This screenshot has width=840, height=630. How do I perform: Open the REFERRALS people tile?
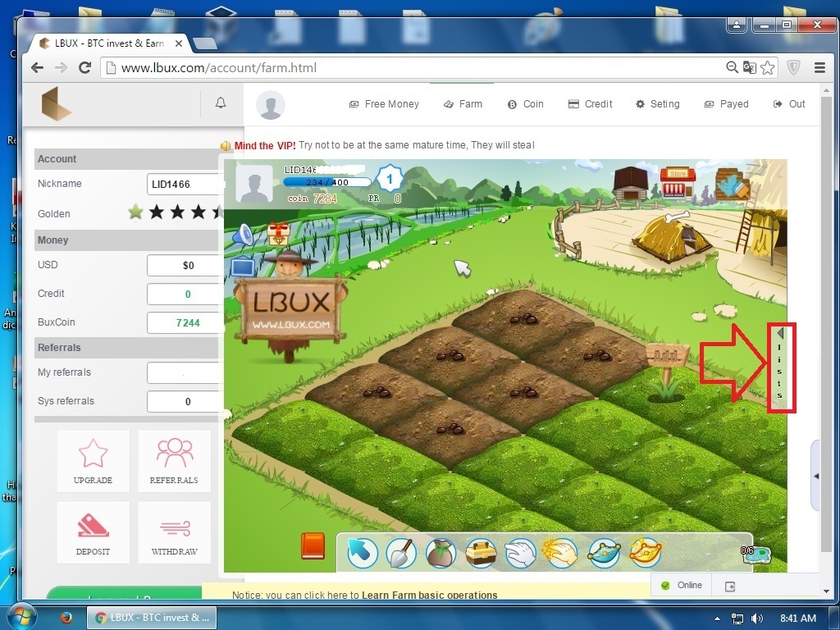pos(174,461)
